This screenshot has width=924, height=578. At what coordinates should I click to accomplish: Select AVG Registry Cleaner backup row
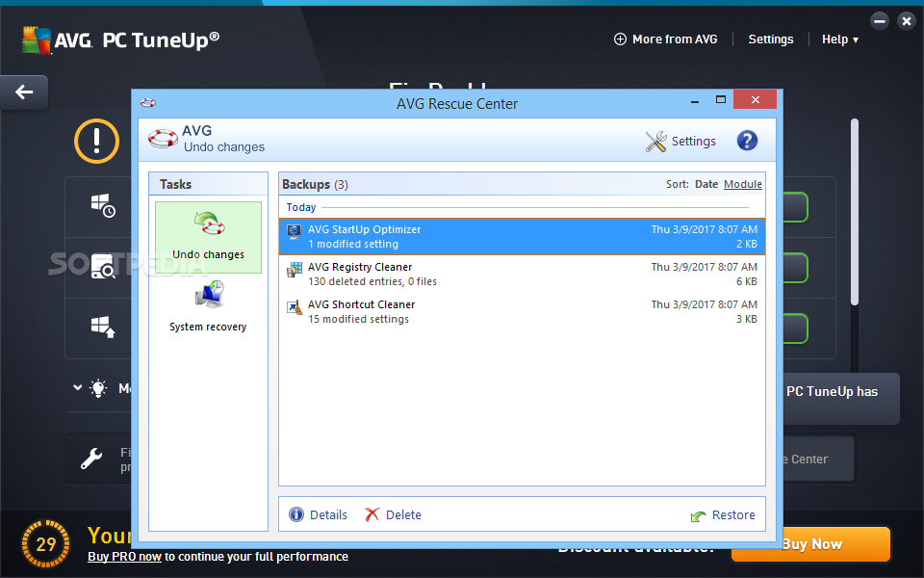522,275
